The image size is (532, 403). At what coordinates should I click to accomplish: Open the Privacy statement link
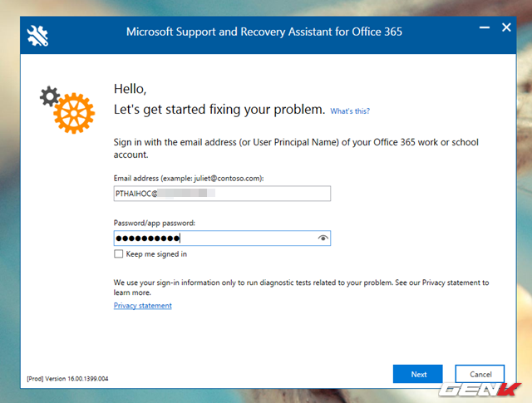pos(142,306)
